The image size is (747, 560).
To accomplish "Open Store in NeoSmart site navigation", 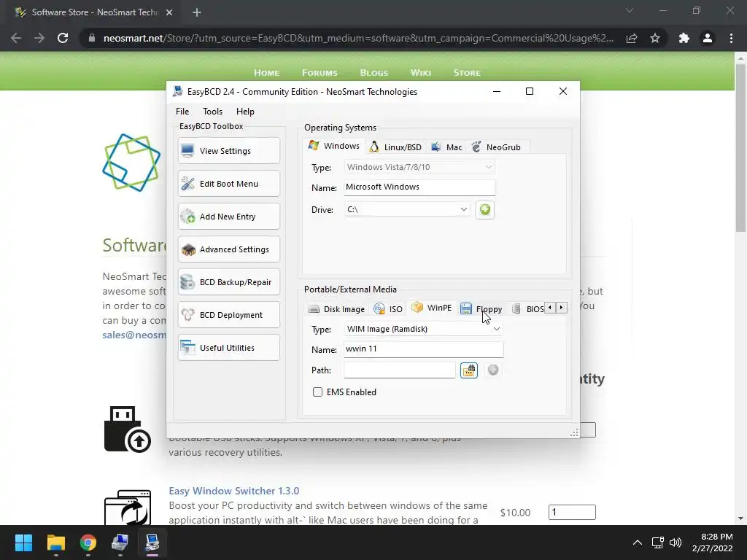I will pyautogui.click(x=467, y=73).
